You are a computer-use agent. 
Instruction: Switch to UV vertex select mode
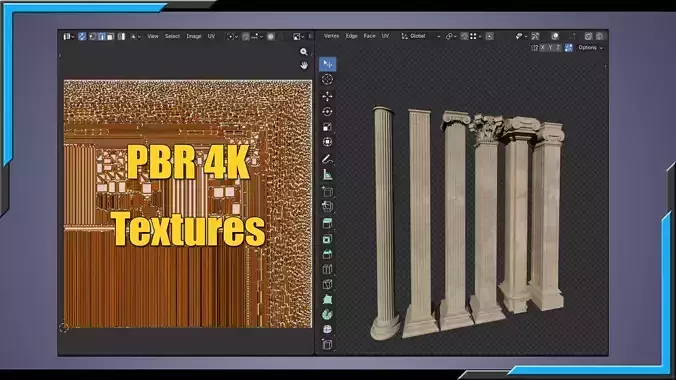click(x=92, y=37)
